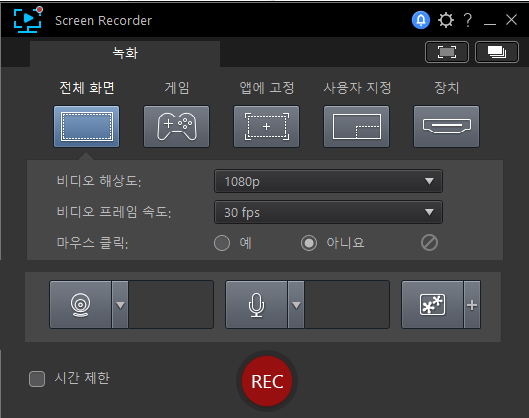Click the video overlay effects icon
Screen dimensions: 529x418
point(432,305)
